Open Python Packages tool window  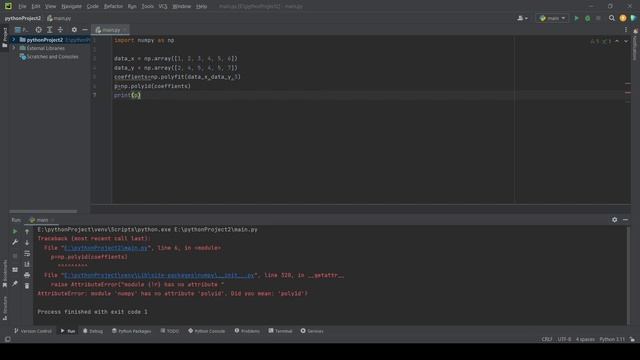(x=131, y=331)
